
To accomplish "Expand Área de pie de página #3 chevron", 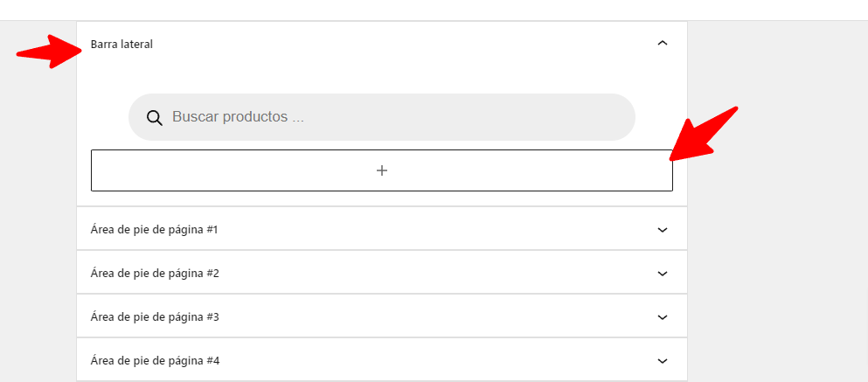I will [662, 317].
